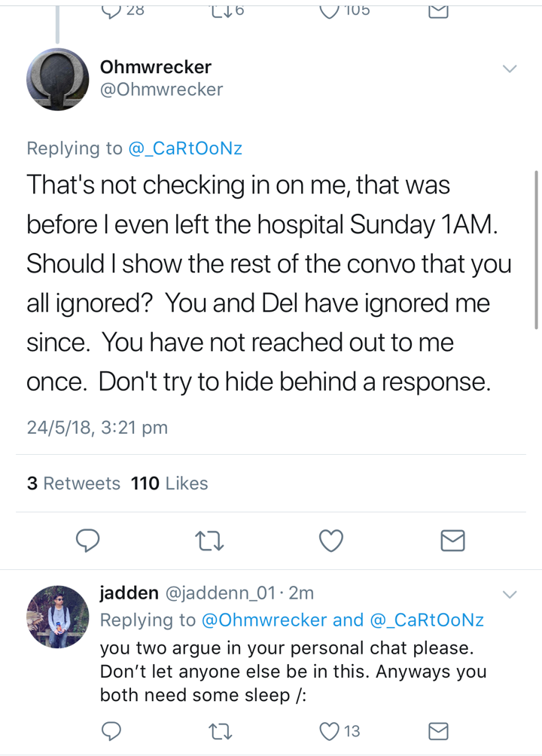Open Ohmwrecker's omega profile picture
542x756 pixels.
[57, 79]
